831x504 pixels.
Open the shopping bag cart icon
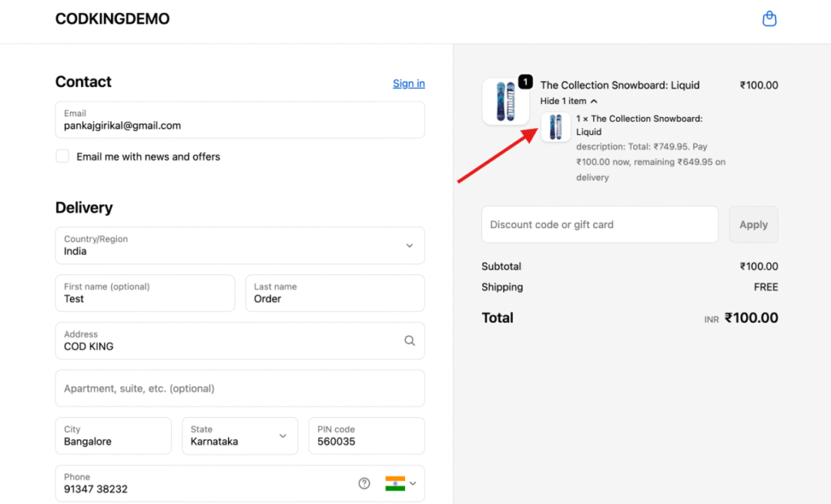769,19
